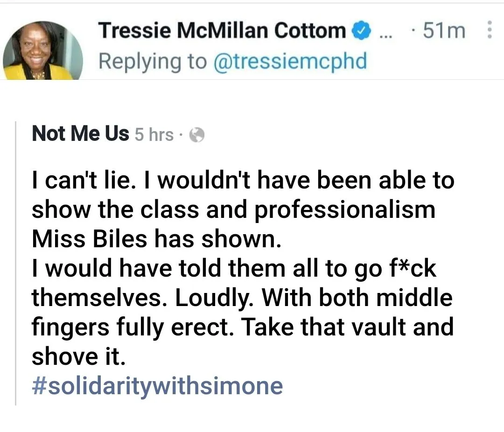Click the "Replying to" label
The image size is (504, 432).
coord(153,61)
